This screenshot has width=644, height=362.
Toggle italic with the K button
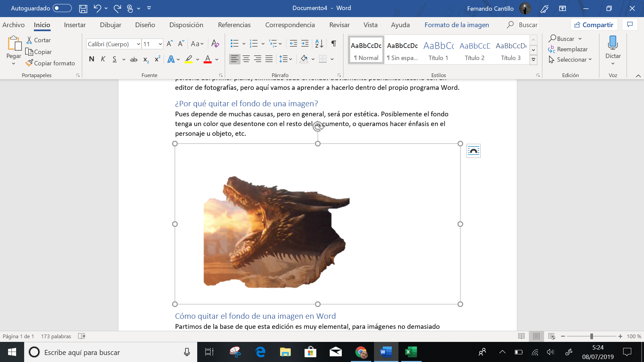[103, 59]
